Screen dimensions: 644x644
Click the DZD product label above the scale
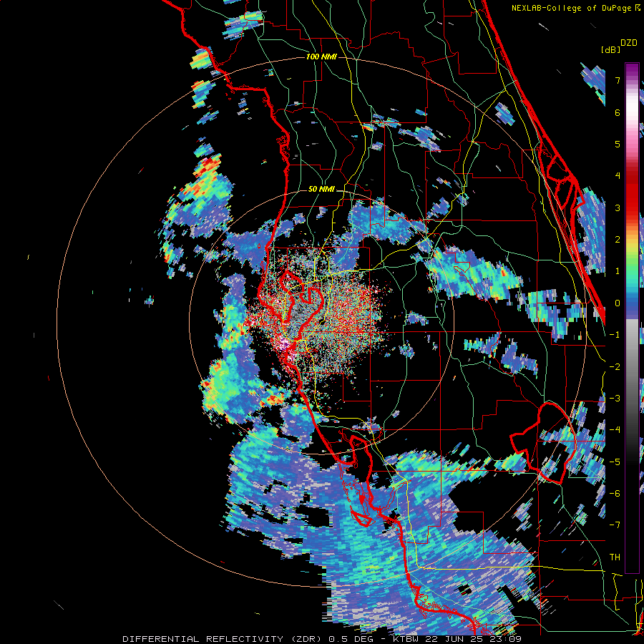coord(629,43)
